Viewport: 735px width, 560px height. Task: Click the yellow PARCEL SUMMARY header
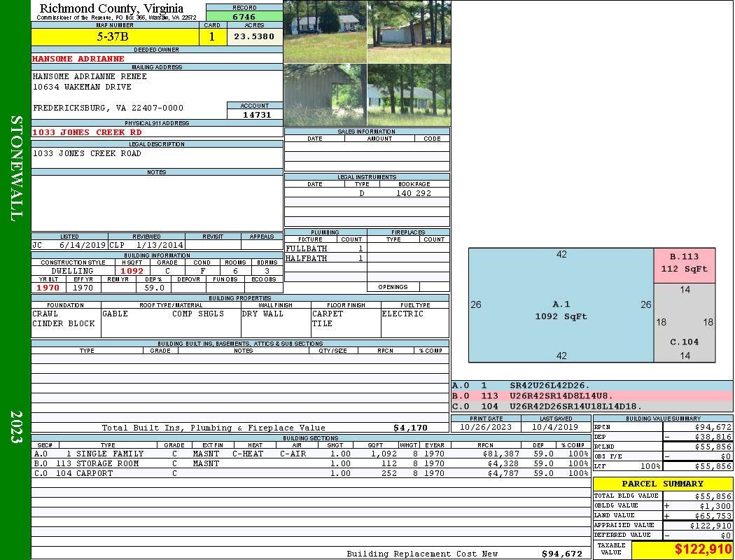(x=662, y=484)
